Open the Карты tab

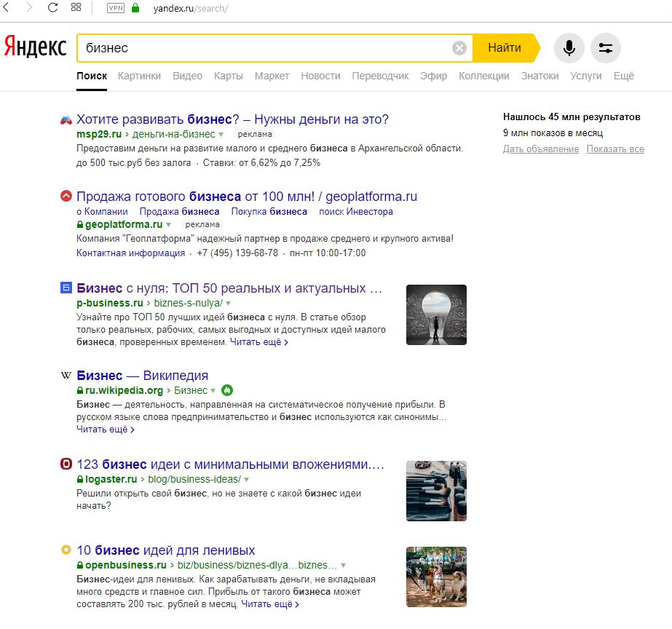(x=229, y=76)
